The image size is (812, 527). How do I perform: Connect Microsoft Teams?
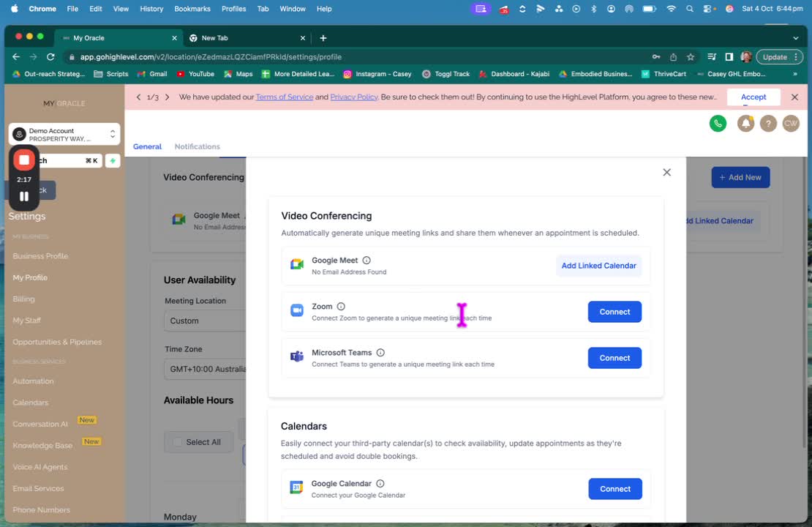point(614,357)
